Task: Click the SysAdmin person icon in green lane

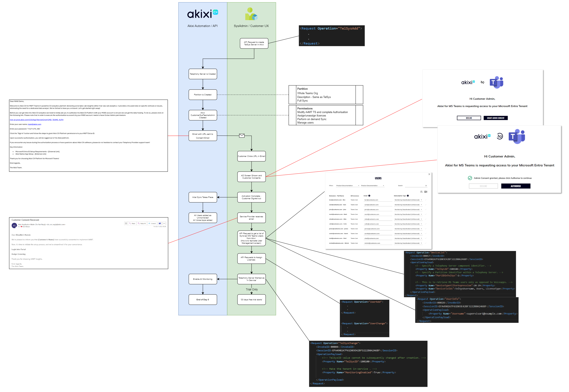Action: (251, 14)
